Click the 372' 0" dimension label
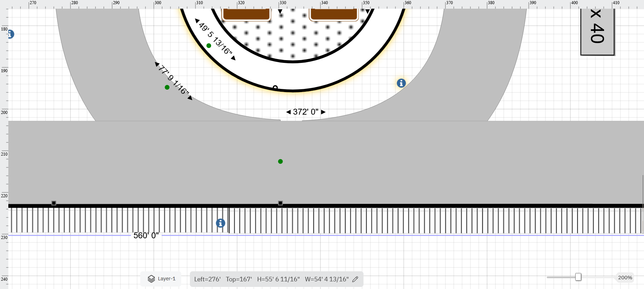Viewport: 644px width, 289px height. click(306, 112)
